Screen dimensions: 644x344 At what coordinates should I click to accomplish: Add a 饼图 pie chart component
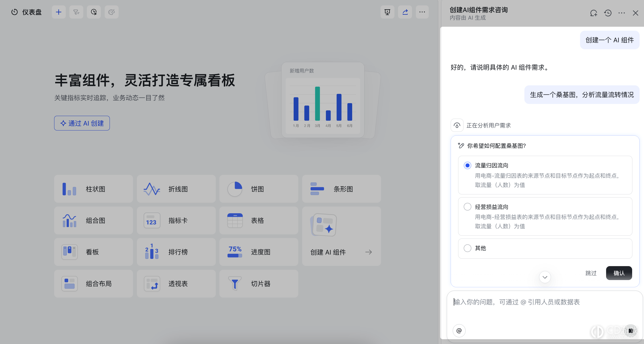tap(259, 189)
